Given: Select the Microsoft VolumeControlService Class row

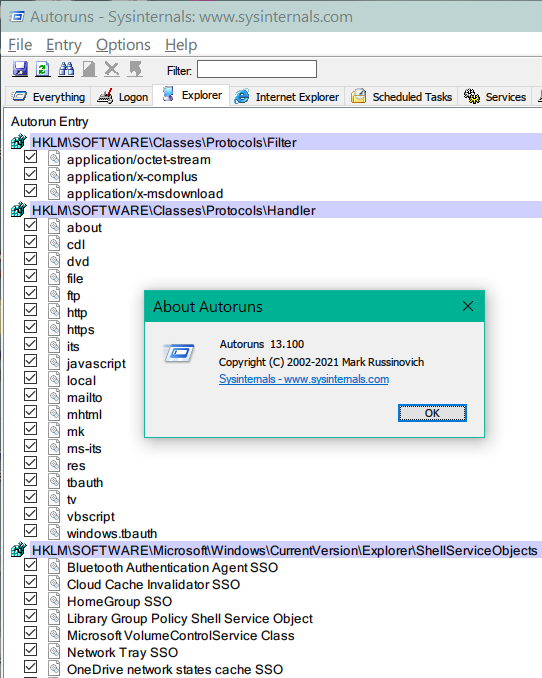Looking at the screenshot, I should click(x=180, y=635).
